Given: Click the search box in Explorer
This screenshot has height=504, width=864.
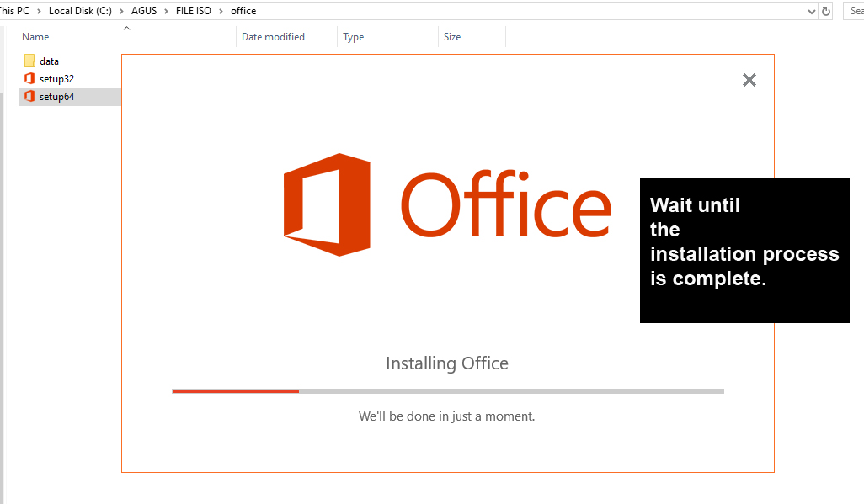Looking at the screenshot, I should 854,11.
